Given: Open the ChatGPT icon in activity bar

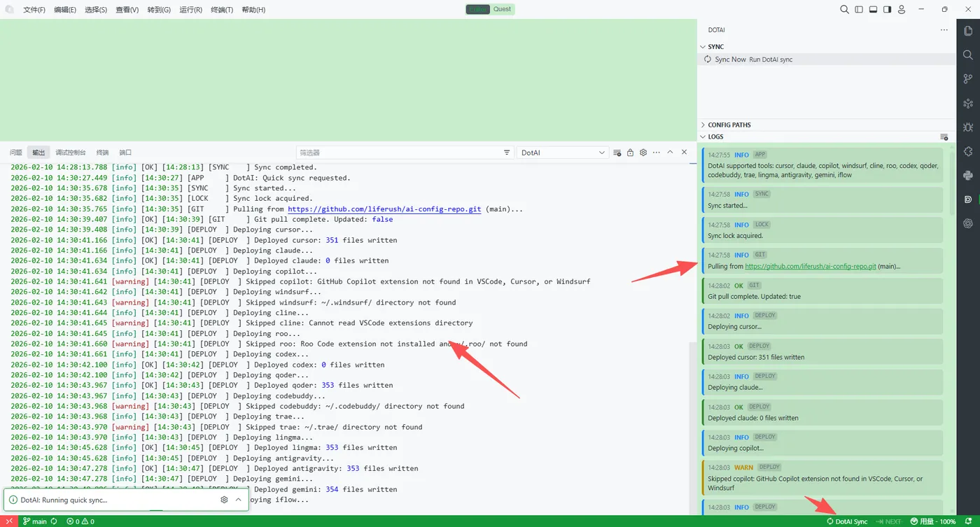Looking at the screenshot, I should tap(968, 223).
